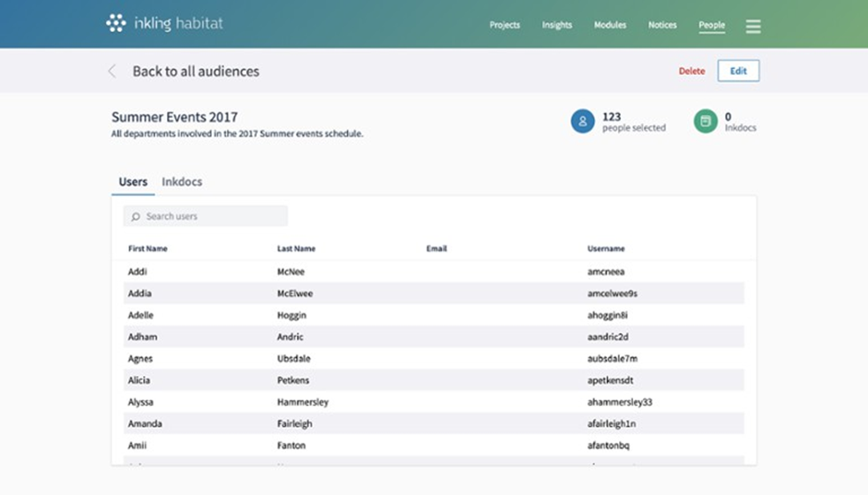
Task: Click the magnifier icon in search box
Action: 136,216
